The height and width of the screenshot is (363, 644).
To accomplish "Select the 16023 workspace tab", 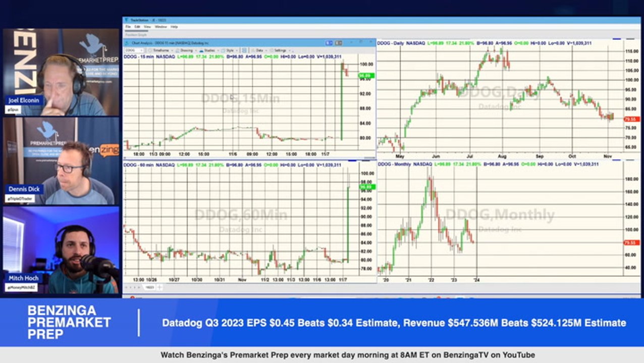I will (x=149, y=287).
